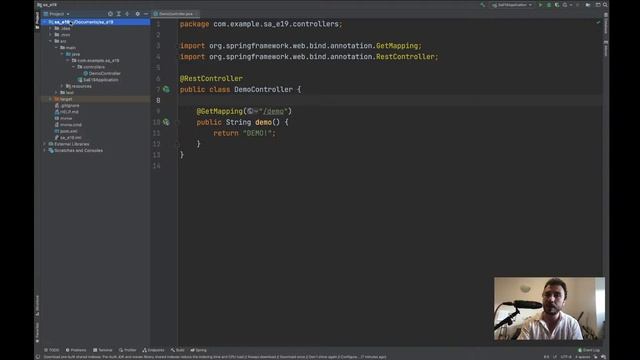Click the Build project hammer icon
Image resolution: width=640 pixels, height=360 pixels.
(483, 5)
